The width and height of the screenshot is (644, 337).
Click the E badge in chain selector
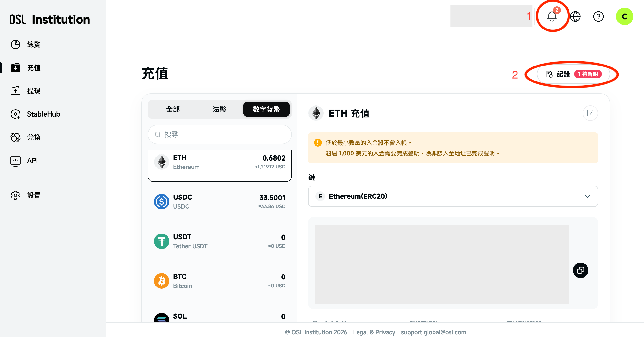point(320,196)
